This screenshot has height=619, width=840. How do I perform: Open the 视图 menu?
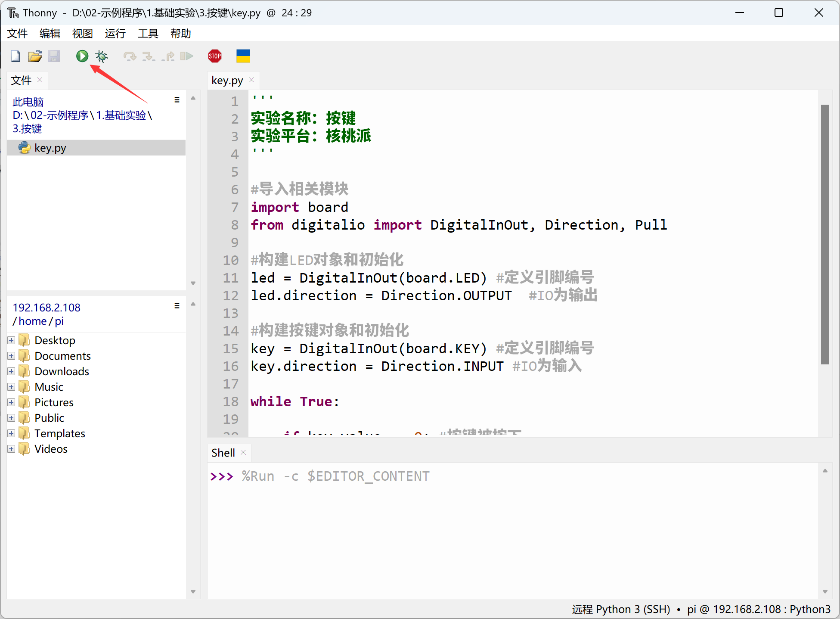point(83,34)
